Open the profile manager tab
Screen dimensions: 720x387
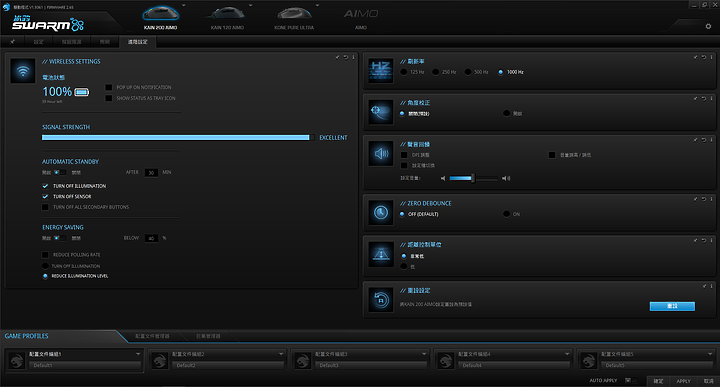152,336
